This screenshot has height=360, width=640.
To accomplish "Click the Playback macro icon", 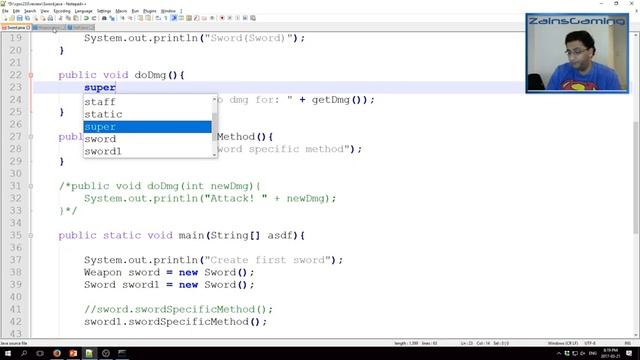I will point(238,18).
